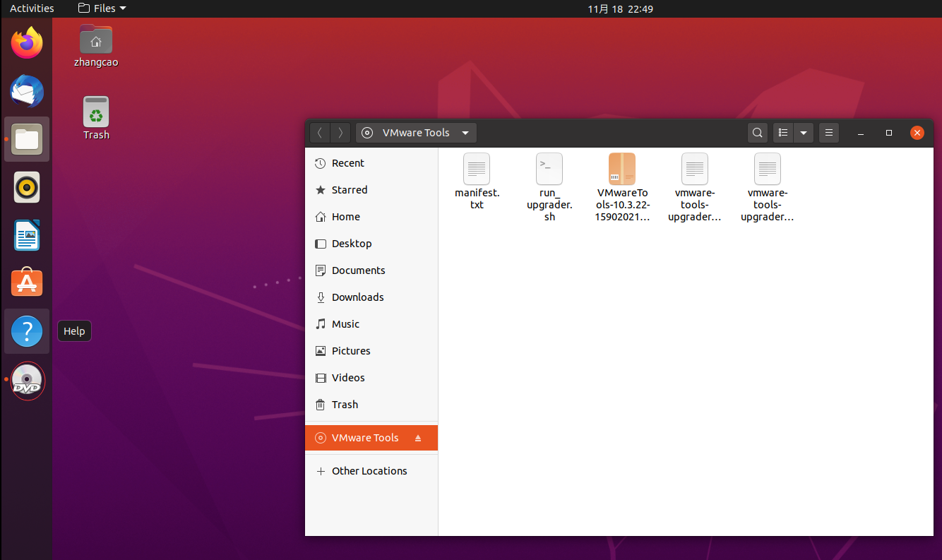
Task: Open the search magnifier in Files
Action: [x=757, y=133]
